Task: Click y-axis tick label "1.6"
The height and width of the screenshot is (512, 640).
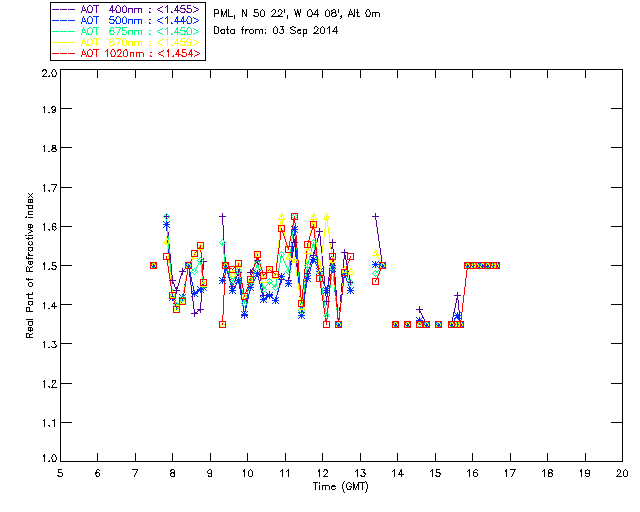Action: (49, 227)
